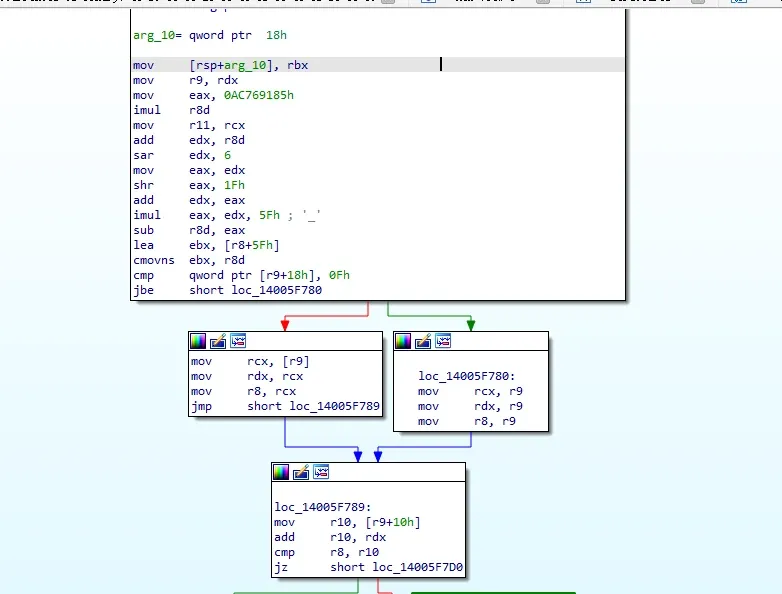Select line 'mov r11, rcx'

coord(189,125)
